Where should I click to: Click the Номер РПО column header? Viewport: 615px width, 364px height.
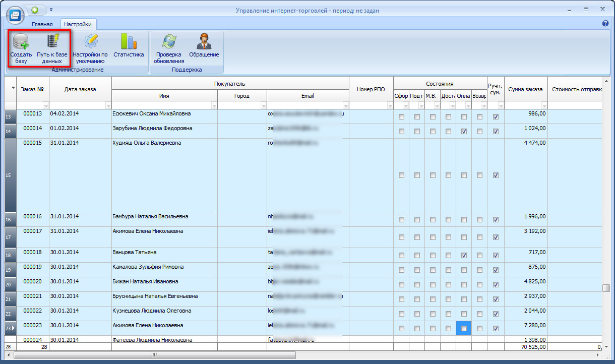point(371,89)
